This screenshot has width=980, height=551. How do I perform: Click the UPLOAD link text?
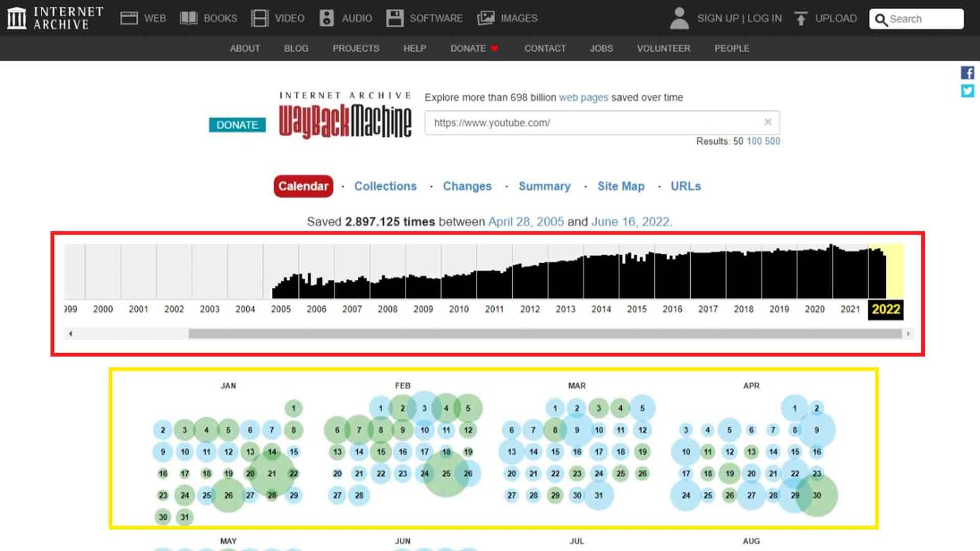(x=835, y=18)
